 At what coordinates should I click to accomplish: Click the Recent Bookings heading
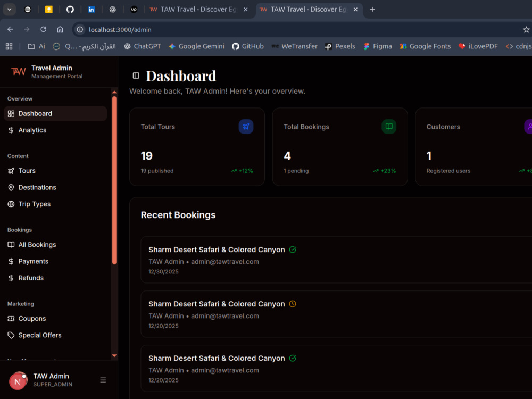pyautogui.click(x=178, y=215)
